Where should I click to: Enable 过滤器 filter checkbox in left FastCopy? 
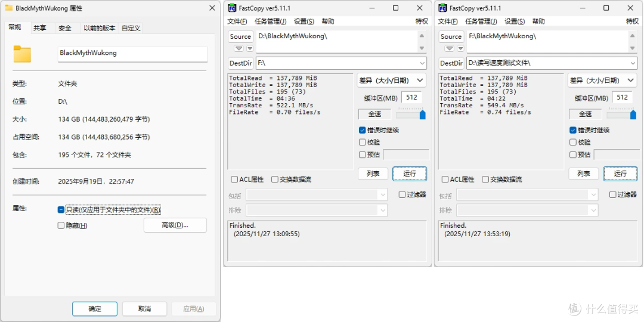pos(402,194)
